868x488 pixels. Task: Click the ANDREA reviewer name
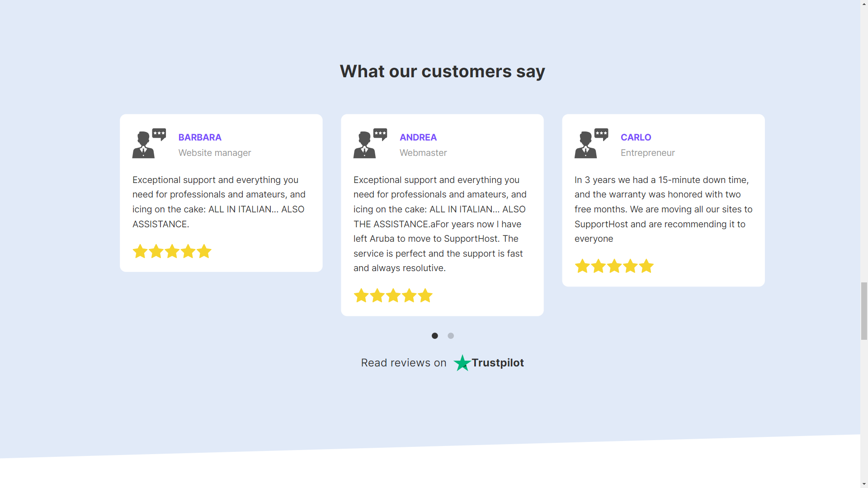point(418,137)
